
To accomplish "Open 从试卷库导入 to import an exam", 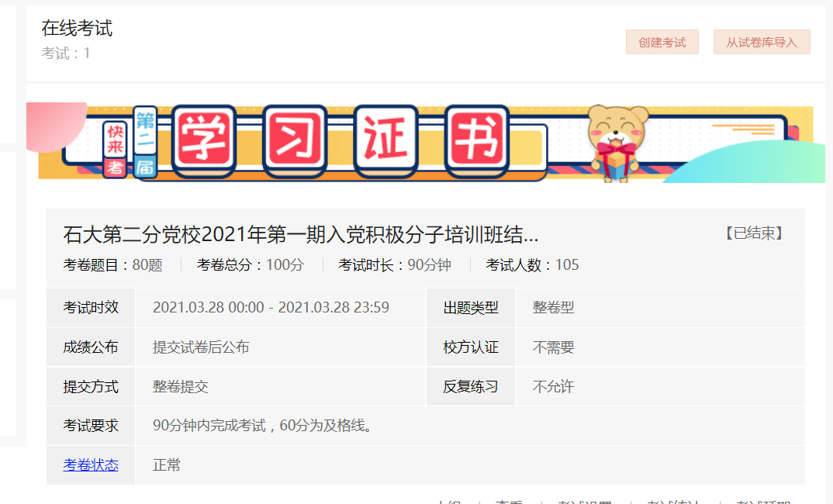I will coord(761,43).
